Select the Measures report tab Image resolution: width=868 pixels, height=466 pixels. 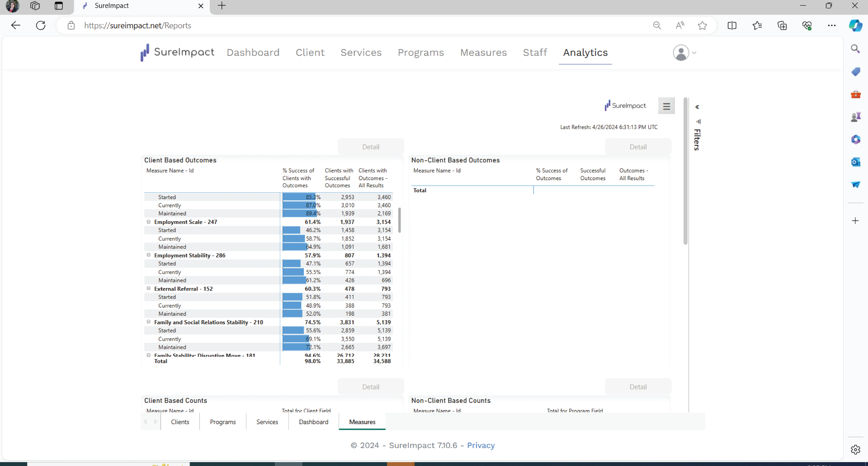click(362, 422)
